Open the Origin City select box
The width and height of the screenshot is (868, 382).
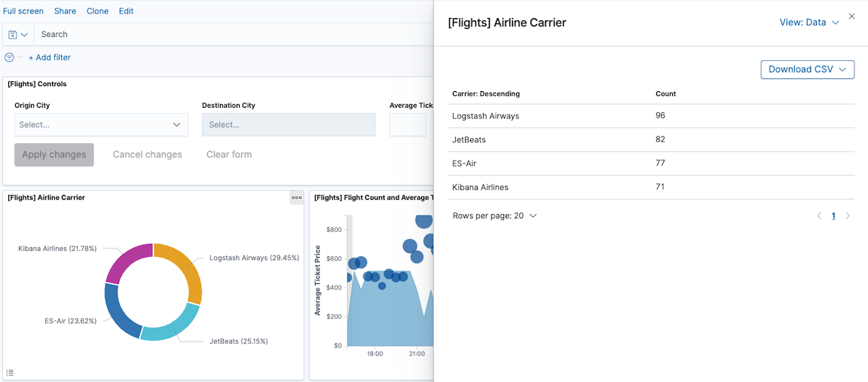[101, 124]
